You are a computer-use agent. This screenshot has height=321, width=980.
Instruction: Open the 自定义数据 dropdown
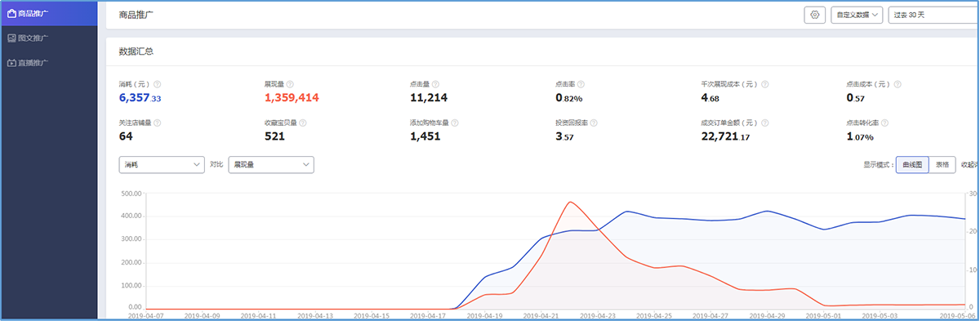point(857,15)
